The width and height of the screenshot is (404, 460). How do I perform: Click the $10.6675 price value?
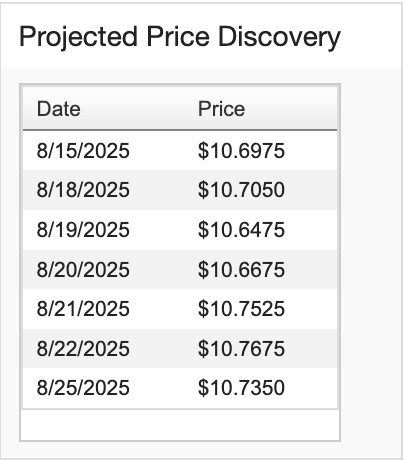pos(241,269)
